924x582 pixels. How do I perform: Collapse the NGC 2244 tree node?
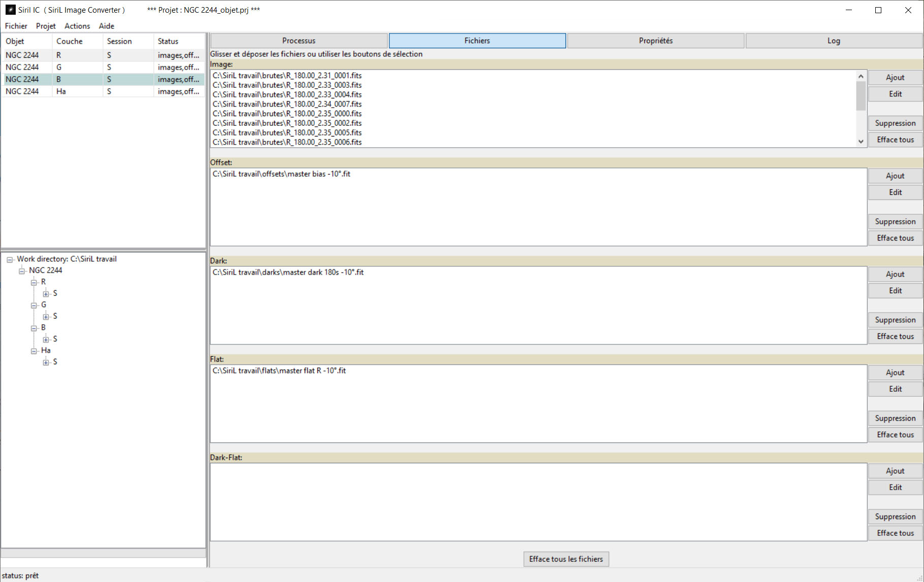coord(22,271)
